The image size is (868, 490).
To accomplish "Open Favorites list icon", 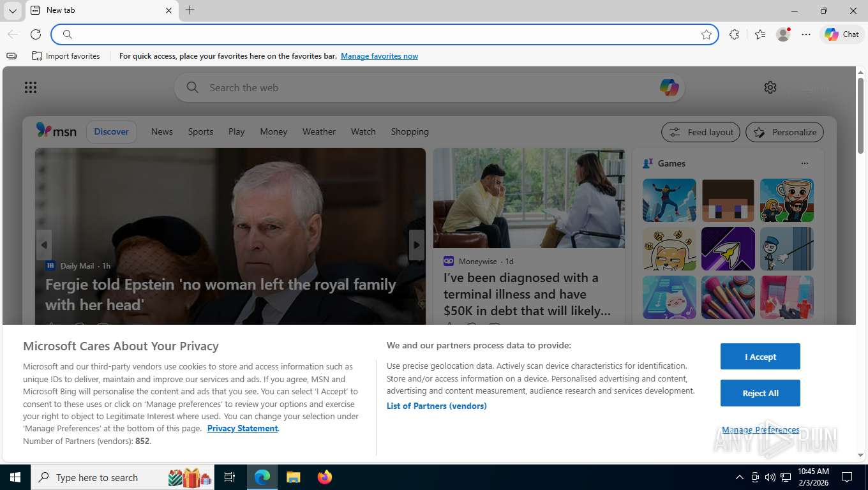I will pos(759,34).
